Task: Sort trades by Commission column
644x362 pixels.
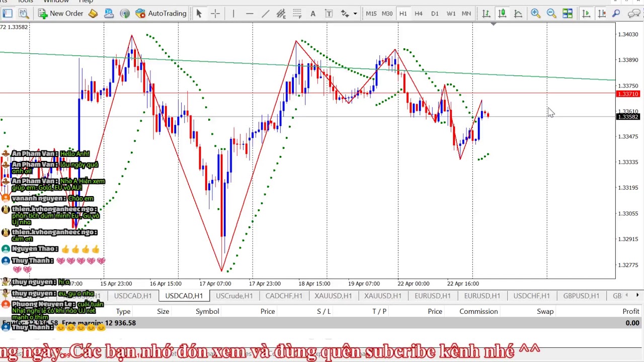Action: (x=478, y=311)
